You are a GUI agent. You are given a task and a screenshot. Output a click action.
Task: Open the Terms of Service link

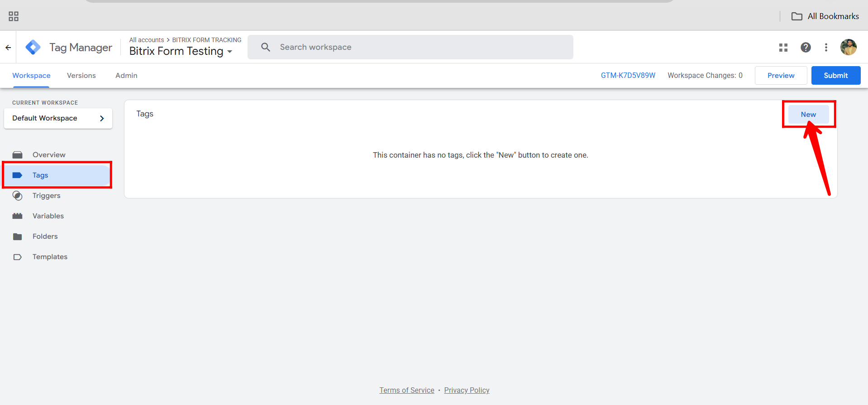(x=407, y=390)
